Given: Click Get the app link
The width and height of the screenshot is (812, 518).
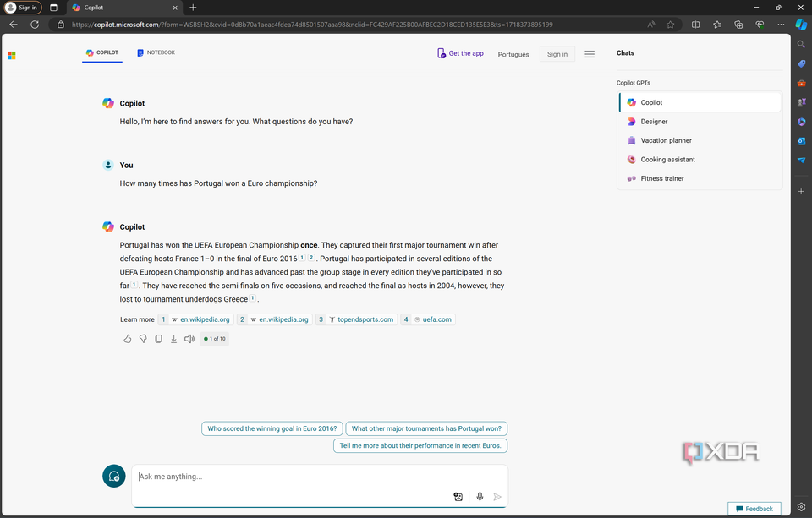Looking at the screenshot, I should (460, 53).
